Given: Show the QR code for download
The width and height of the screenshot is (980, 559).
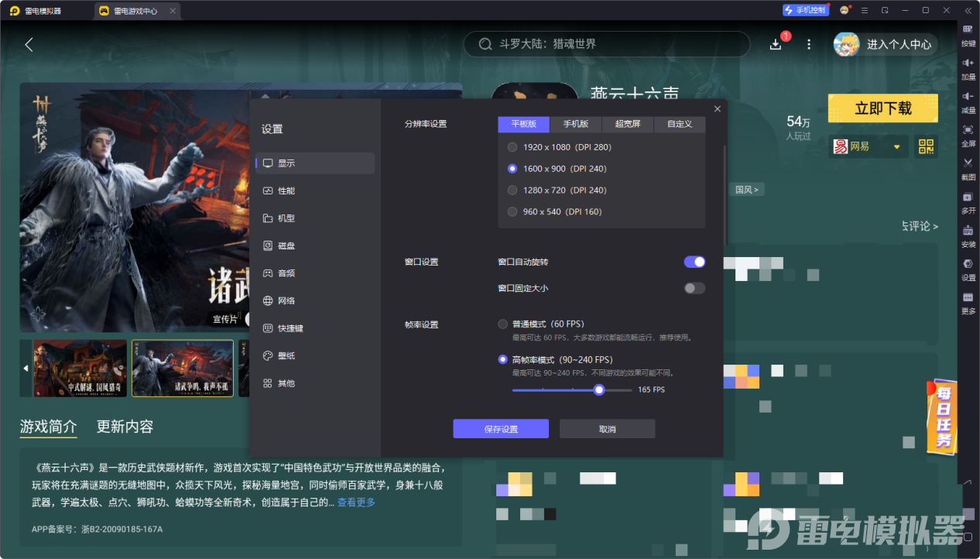Looking at the screenshot, I should pos(926,146).
